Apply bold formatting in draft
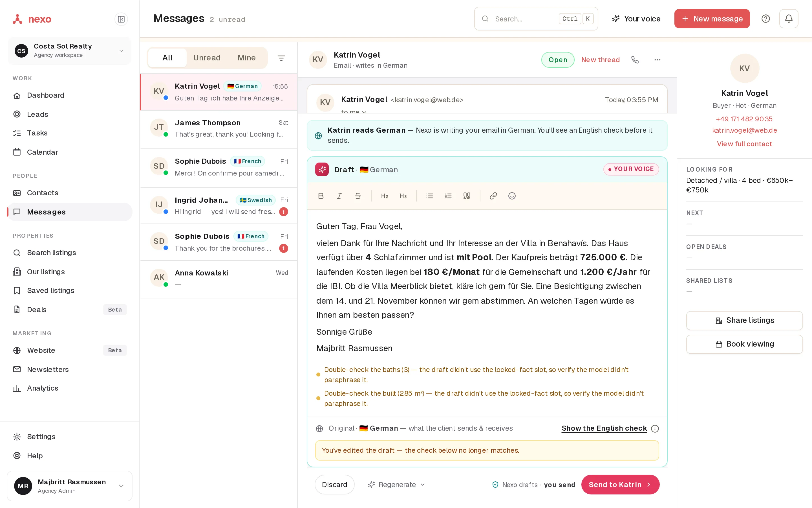Image resolution: width=812 pixels, height=508 pixels. click(321, 196)
